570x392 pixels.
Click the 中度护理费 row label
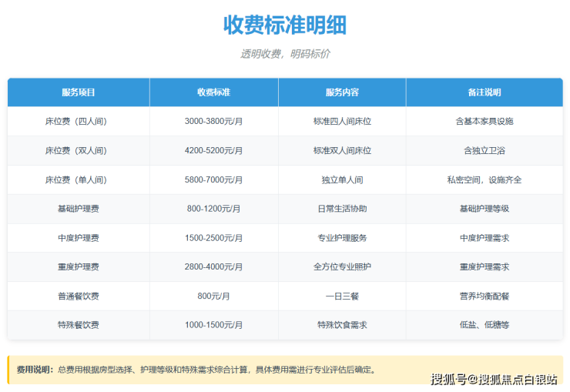(79, 238)
